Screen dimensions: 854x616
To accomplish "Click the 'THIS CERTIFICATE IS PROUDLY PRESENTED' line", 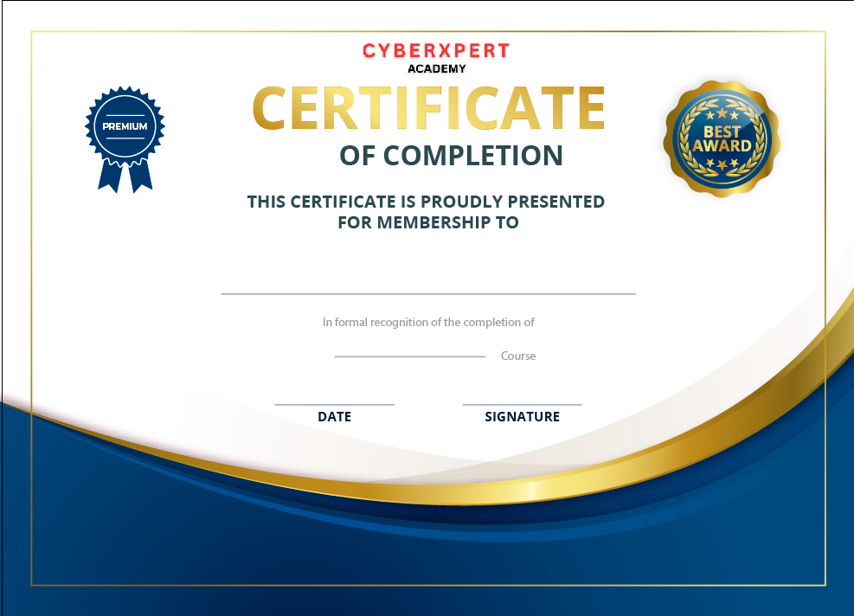I will [426, 202].
